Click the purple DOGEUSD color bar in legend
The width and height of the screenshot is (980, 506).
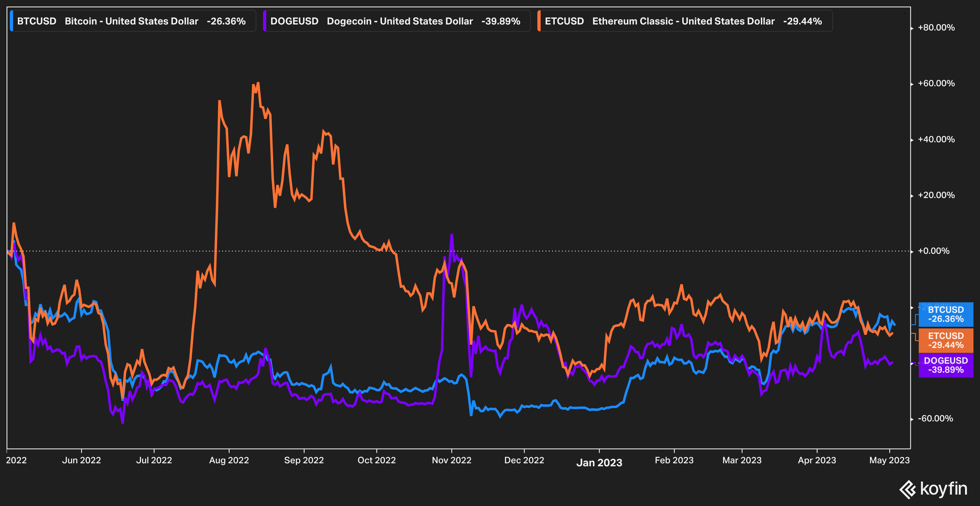265,21
